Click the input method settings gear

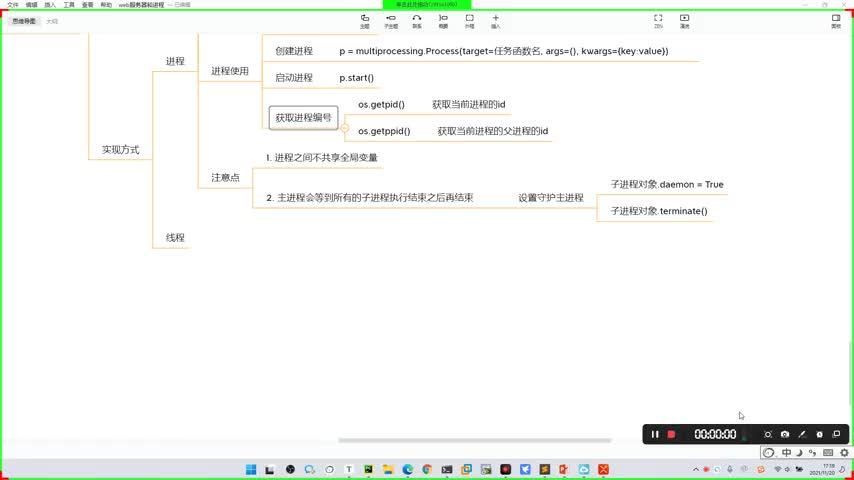pos(844,453)
